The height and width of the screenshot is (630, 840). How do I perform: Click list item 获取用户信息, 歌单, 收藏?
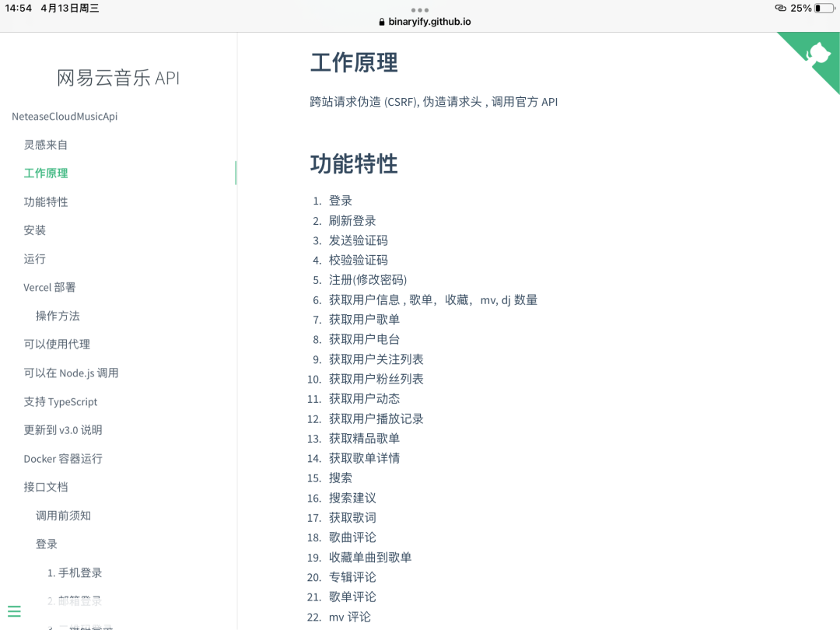click(433, 300)
